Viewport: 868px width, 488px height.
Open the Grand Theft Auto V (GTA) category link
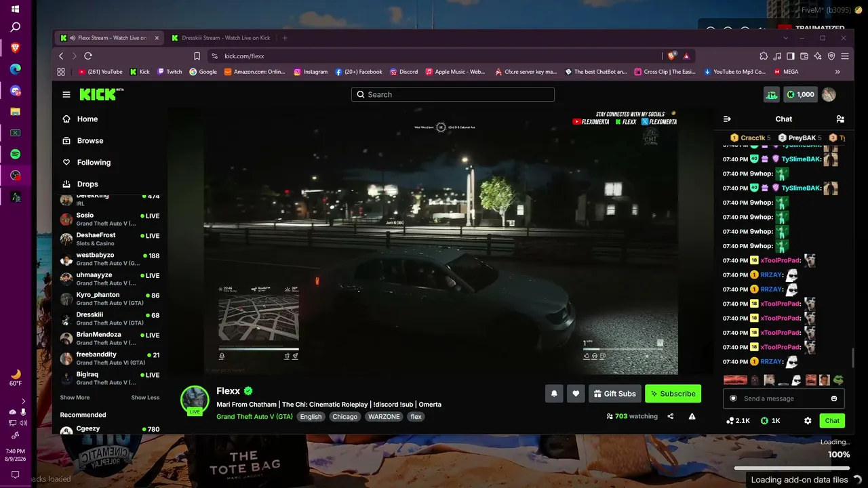pos(254,416)
